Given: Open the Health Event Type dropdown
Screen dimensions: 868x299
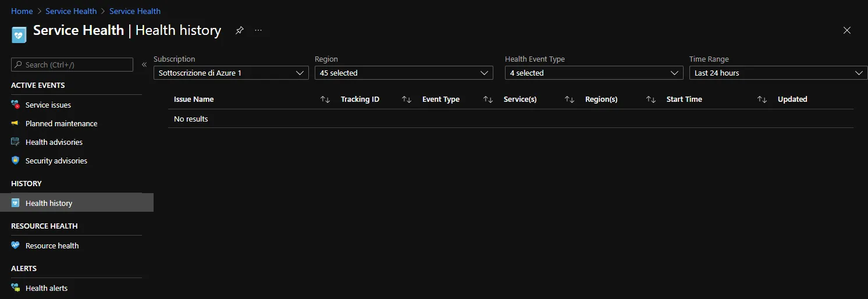Looking at the screenshot, I should click(594, 73).
